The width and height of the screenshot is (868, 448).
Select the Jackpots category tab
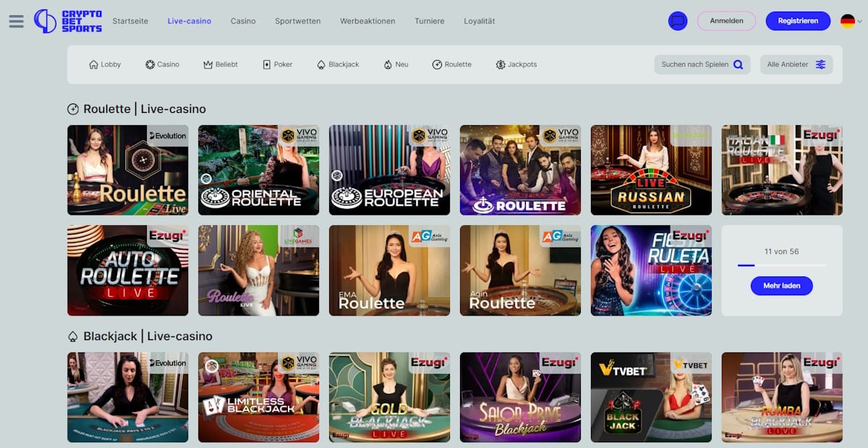tap(516, 64)
